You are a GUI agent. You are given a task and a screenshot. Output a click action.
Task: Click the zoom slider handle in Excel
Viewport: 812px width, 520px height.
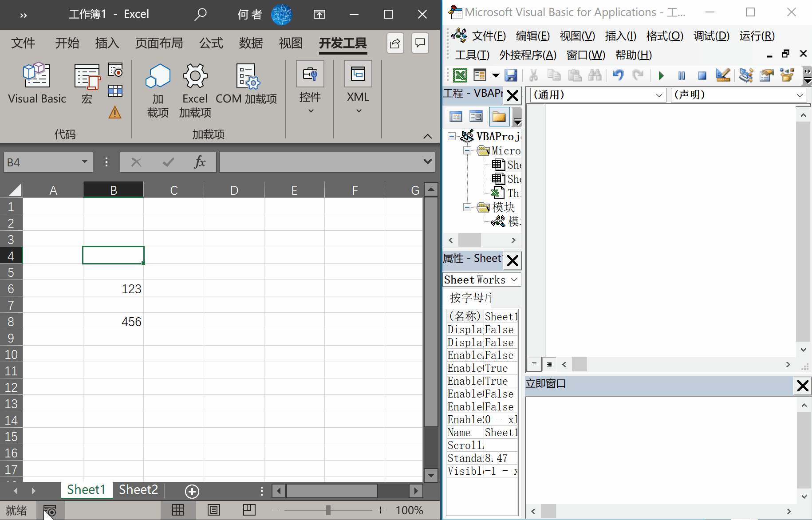click(328, 510)
